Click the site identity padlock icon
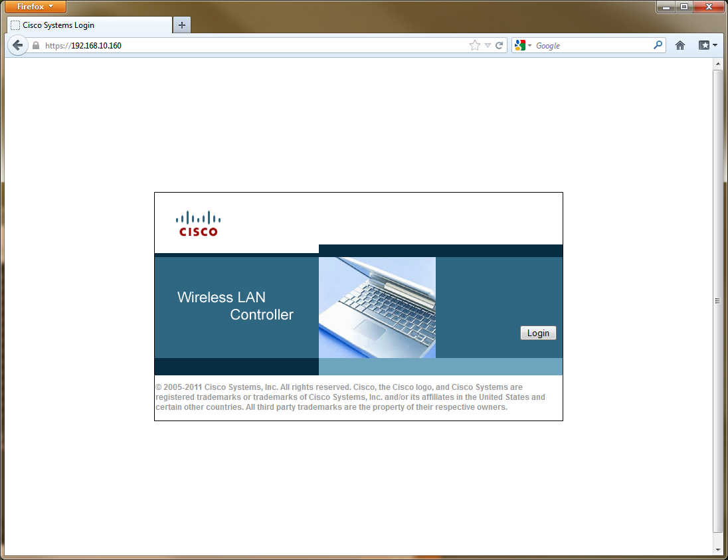This screenshot has width=728, height=560. [35, 45]
